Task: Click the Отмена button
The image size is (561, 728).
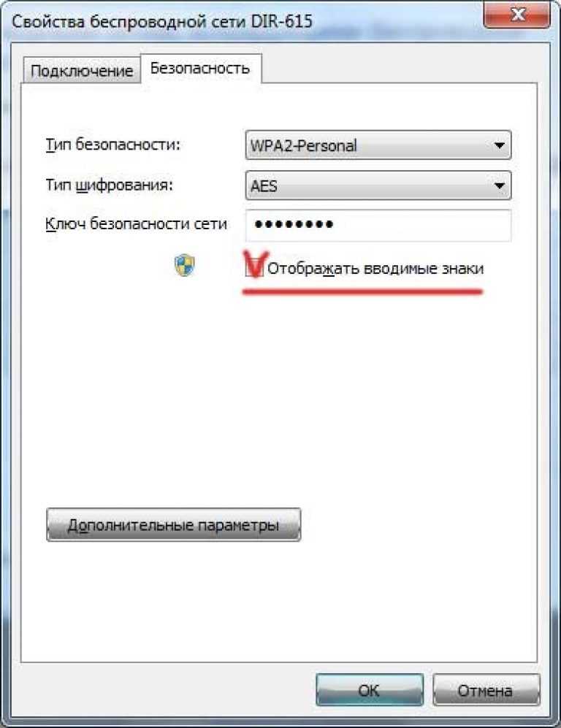Action: pyautogui.click(x=486, y=690)
